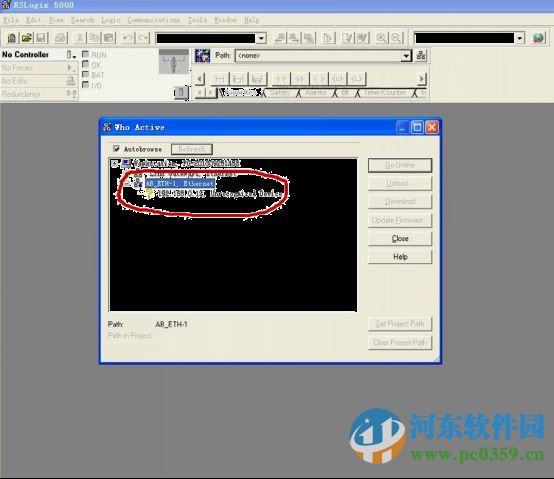Screen dimensions: 554x479
Task: Open the Window menu
Action: tap(225, 20)
